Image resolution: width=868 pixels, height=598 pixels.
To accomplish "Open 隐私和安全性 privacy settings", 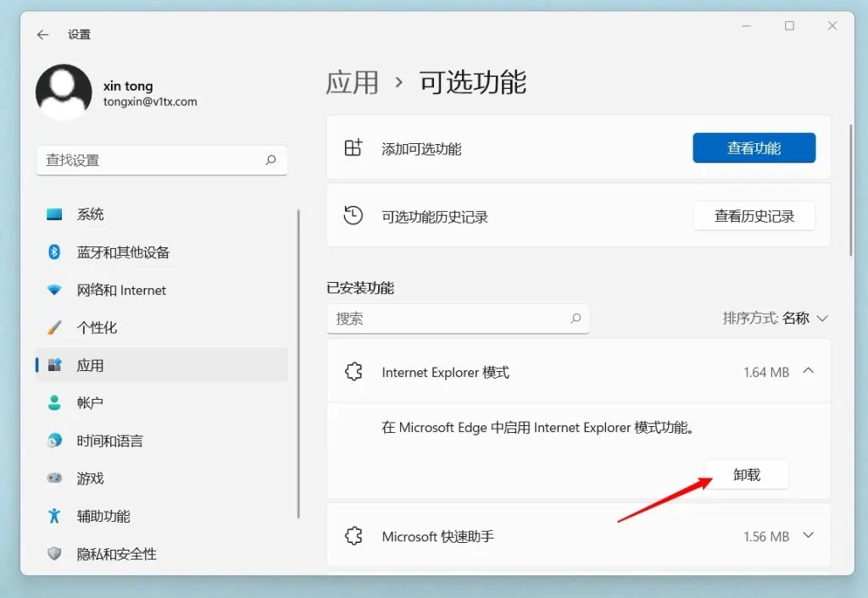I will point(116,554).
